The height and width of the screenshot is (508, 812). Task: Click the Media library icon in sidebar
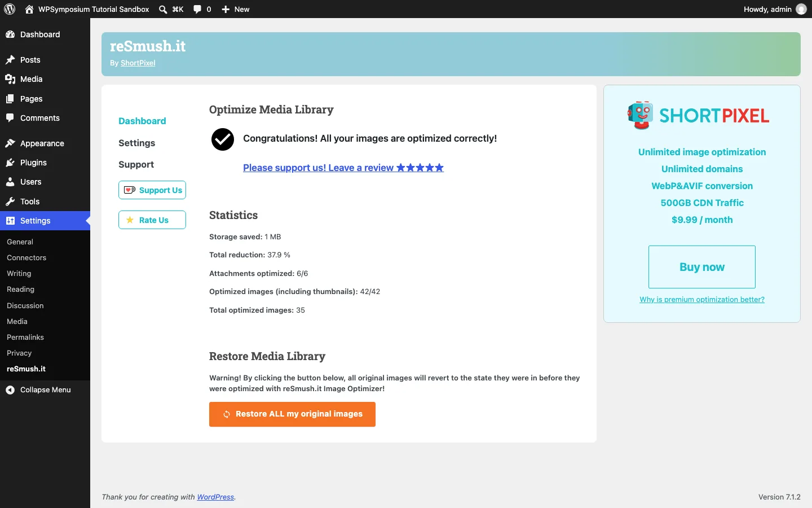10,79
